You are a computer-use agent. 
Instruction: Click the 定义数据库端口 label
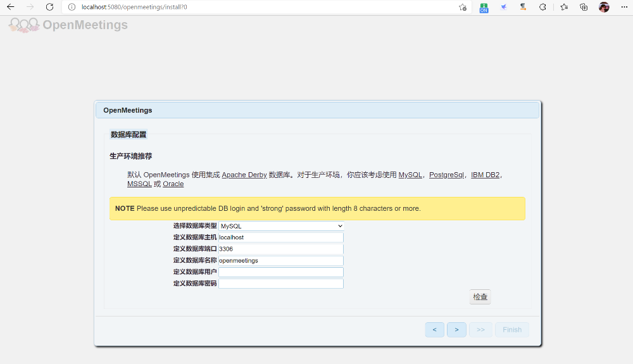(195, 249)
